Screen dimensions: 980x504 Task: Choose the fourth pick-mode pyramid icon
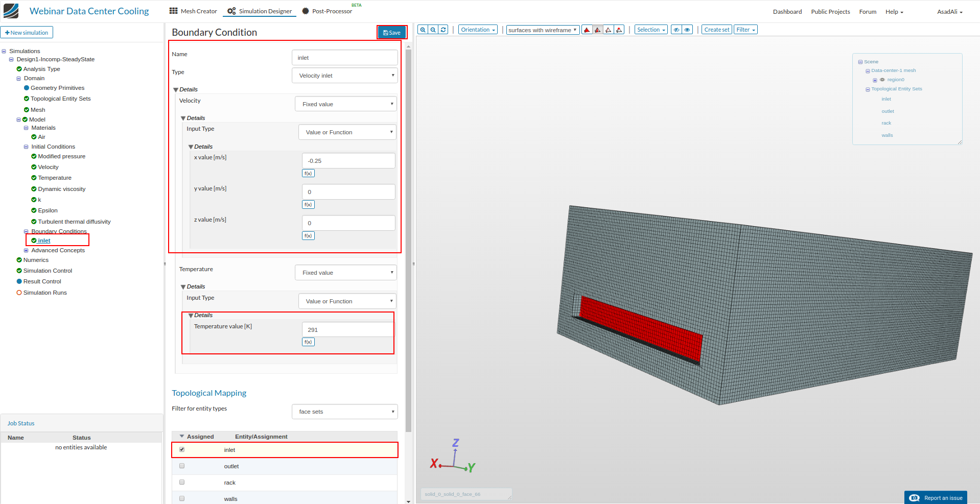click(x=619, y=30)
